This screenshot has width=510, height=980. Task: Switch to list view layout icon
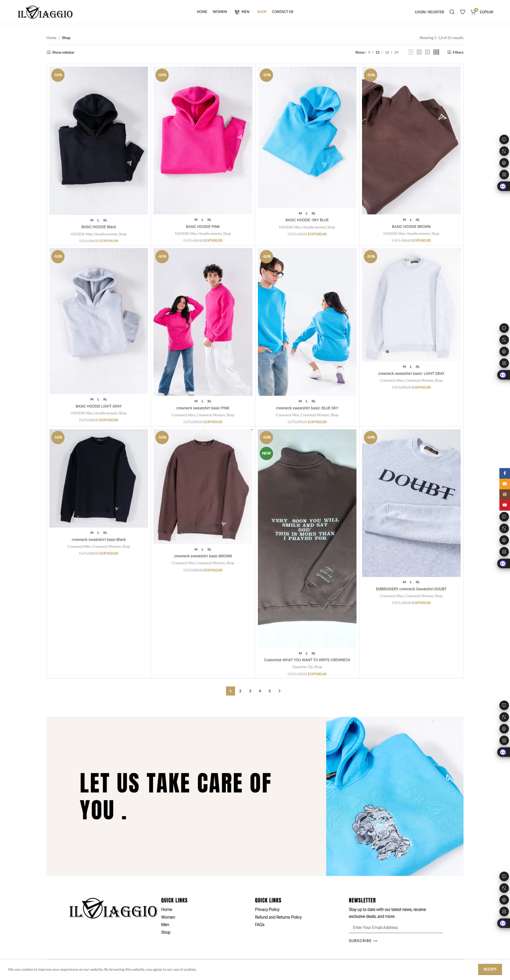[411, 52]
